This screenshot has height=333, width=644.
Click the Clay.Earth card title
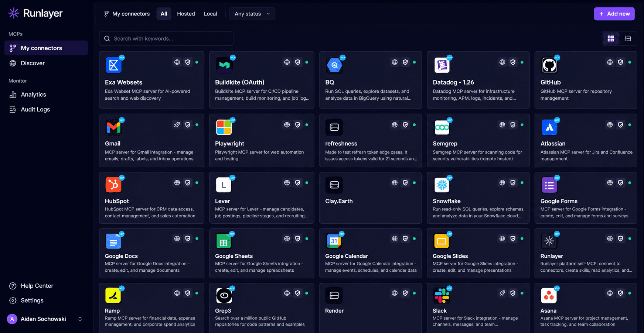click(339, 201)
